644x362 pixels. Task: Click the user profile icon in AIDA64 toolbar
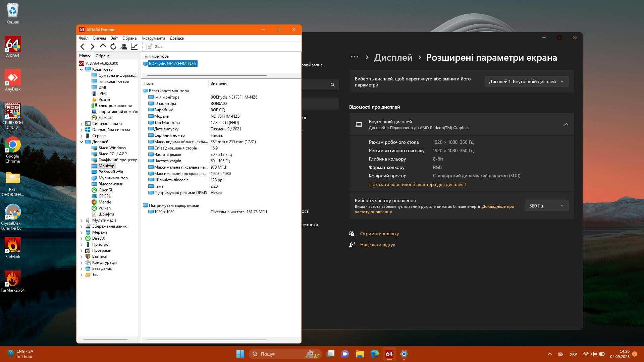coord(124,47)
